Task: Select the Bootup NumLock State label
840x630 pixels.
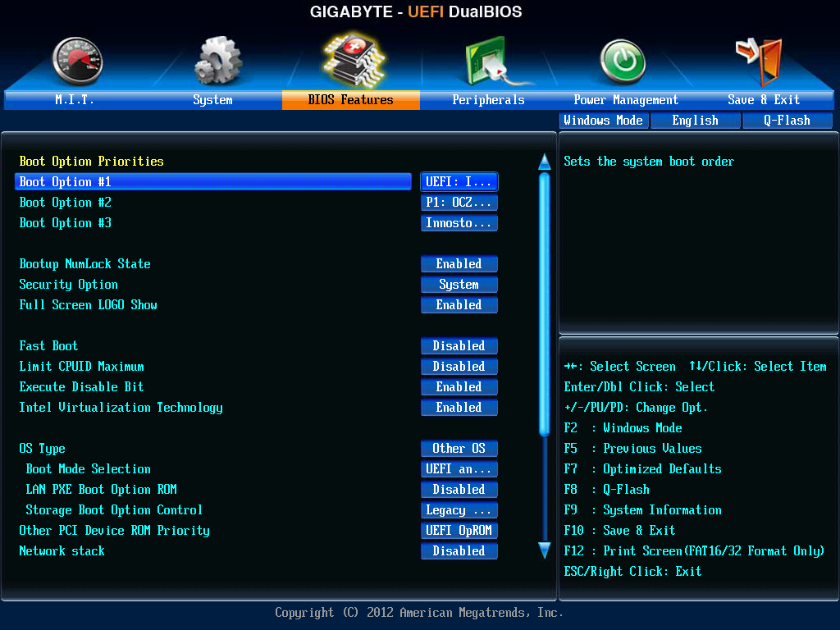Action: [84, 264]
